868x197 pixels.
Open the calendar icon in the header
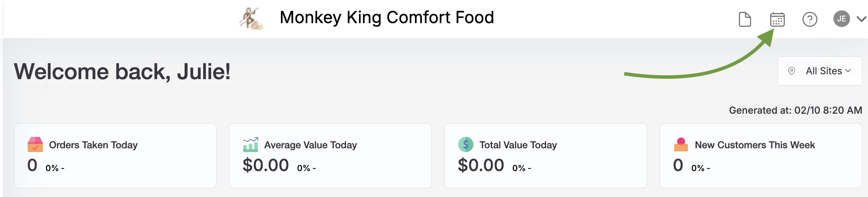pos(777,19)
